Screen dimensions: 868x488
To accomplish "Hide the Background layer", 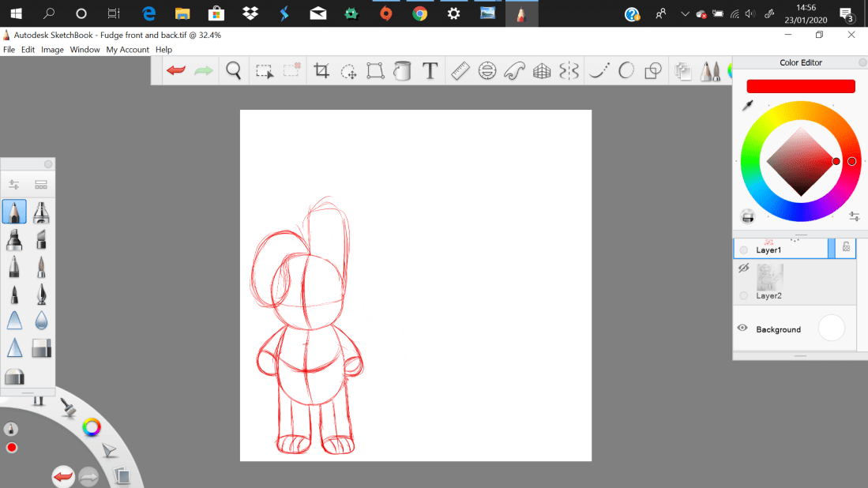I will 742,328.
